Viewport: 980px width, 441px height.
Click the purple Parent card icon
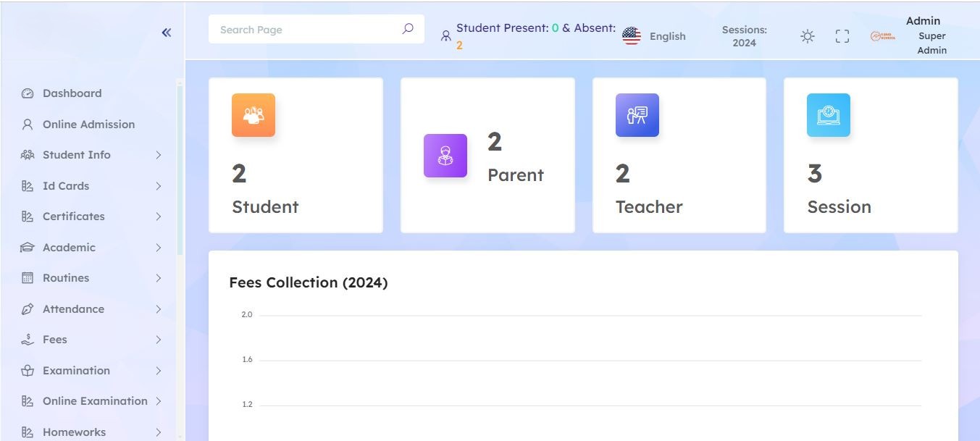(445, 156)
